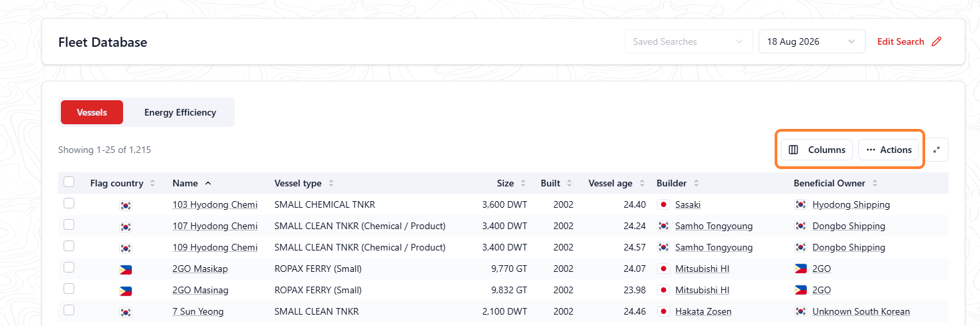Check the 109 Hyodong Chemi row checkbox
The height and width of the screenshot is (326, 980).
(69, 246)
